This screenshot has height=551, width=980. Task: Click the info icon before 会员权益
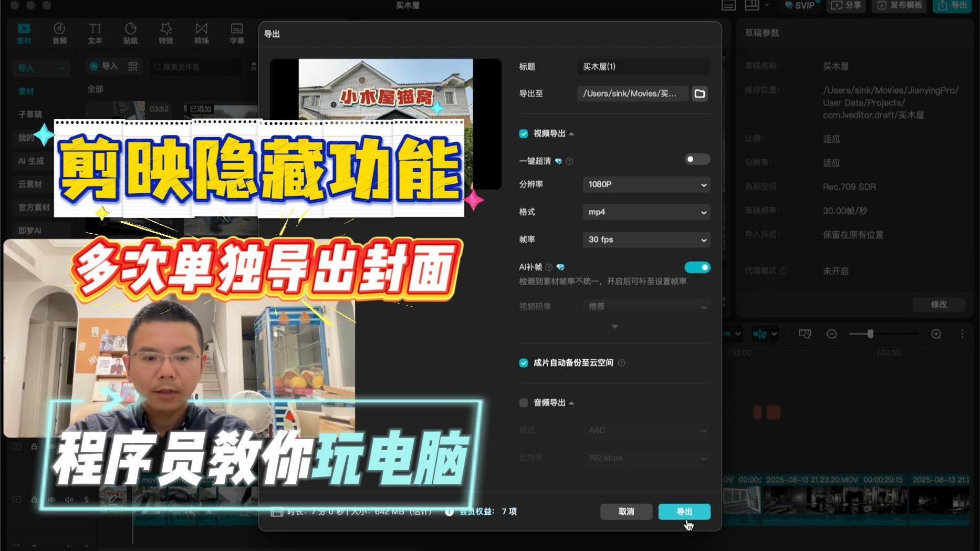pos(449,512)
